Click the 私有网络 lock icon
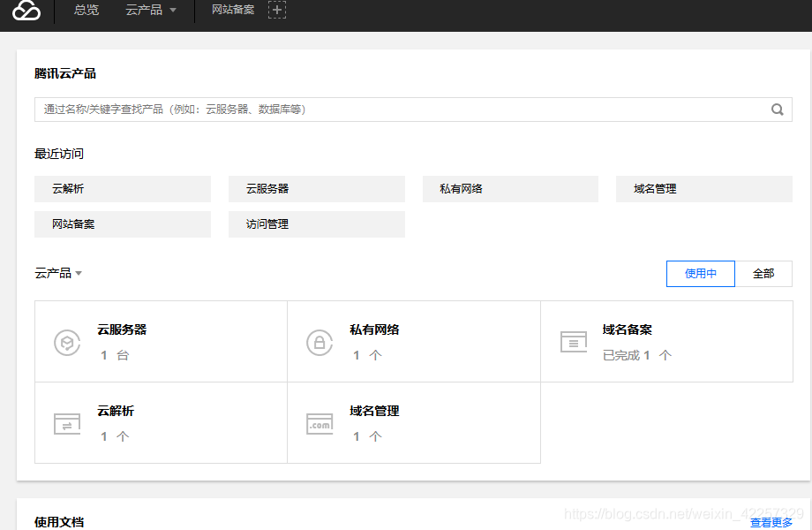The width and height of the screenshot is (812, 530). pos(320,343)
